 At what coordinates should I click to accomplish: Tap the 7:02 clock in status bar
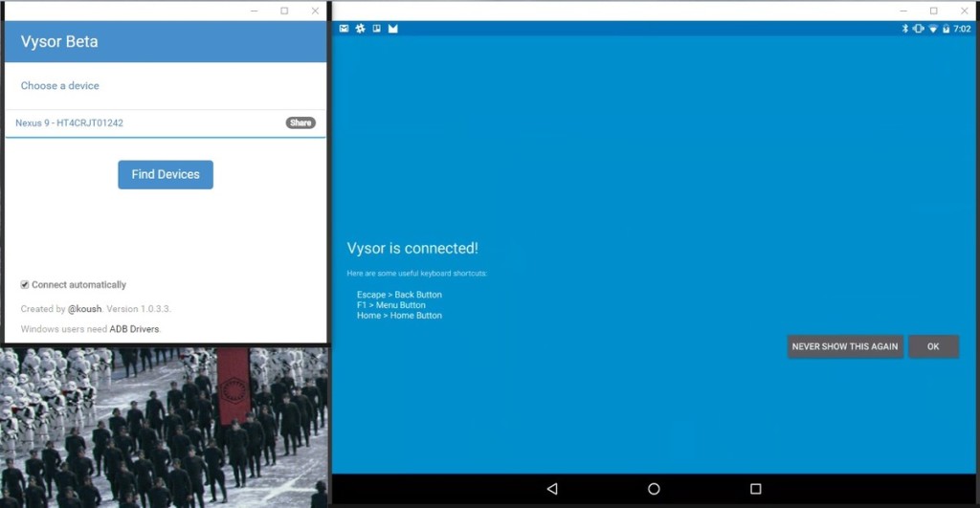click(963, 29)
